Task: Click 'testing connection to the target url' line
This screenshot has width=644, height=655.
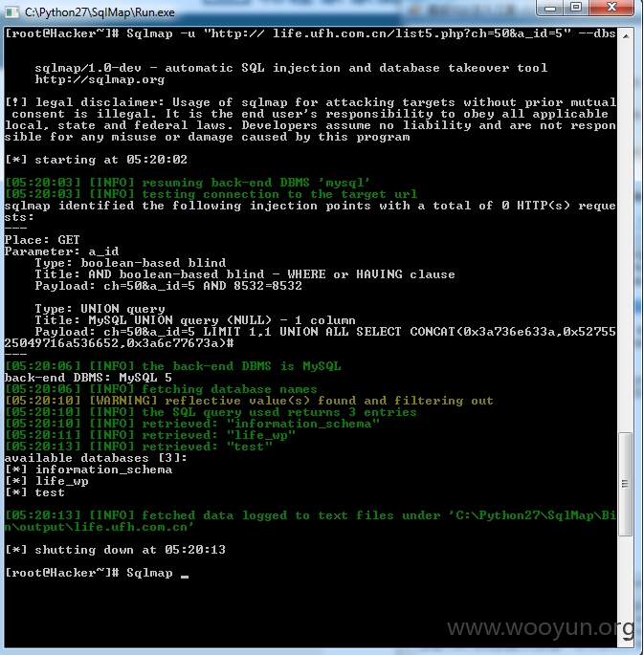Action: pyautogui.click(x=211, y=194)
